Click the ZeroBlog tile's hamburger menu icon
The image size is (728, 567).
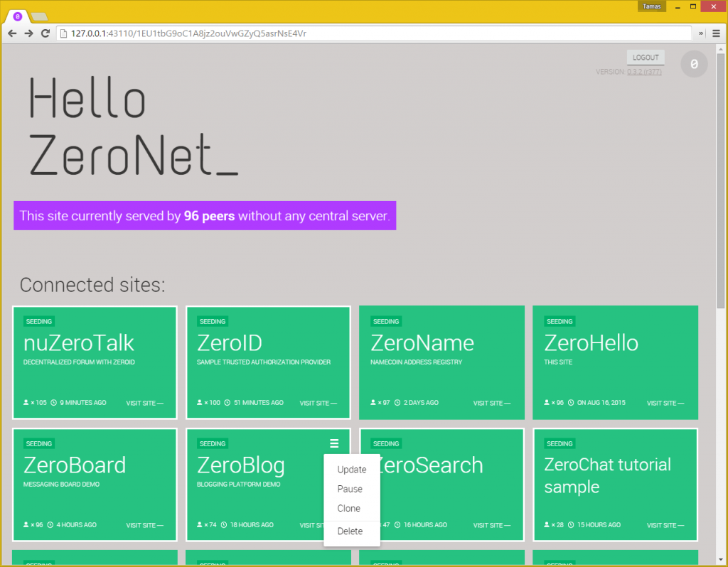point(334,443)
